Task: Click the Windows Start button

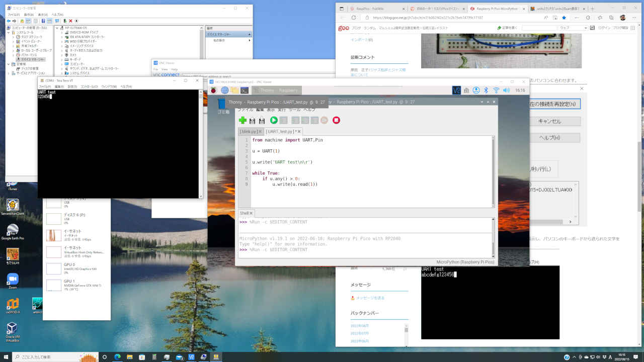Action: coord(6,357)
